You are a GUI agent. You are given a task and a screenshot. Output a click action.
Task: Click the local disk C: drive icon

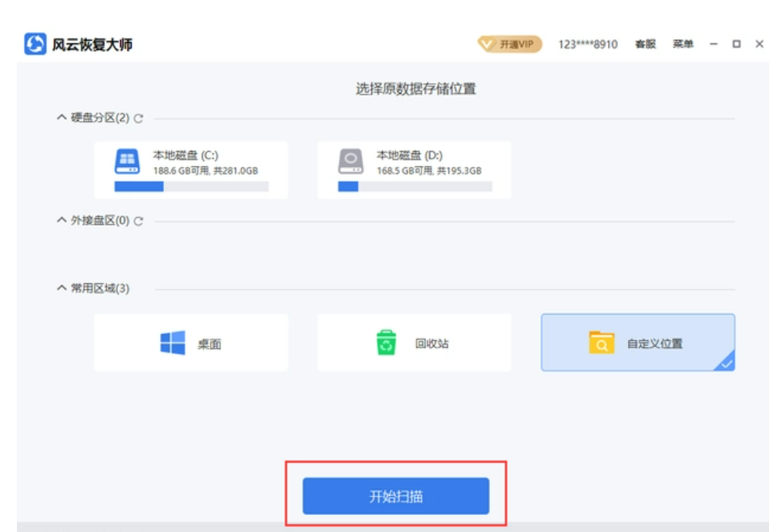coord(126,161)
